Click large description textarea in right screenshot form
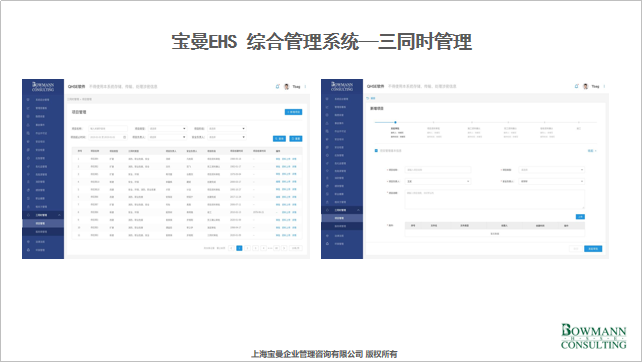This screenshot has width=643, height=363. click(x=495, y=200)
